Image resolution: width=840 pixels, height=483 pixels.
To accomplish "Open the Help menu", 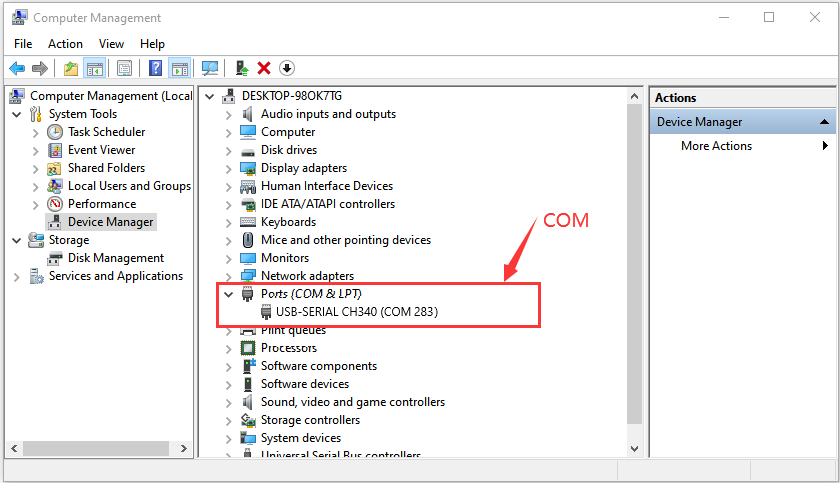I will click(x=152, y=44).
